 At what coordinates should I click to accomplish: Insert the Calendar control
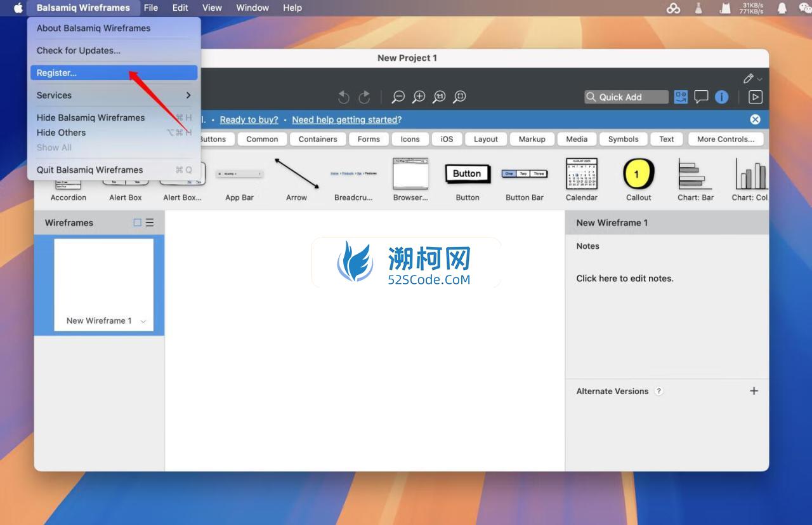click(582, 180)
